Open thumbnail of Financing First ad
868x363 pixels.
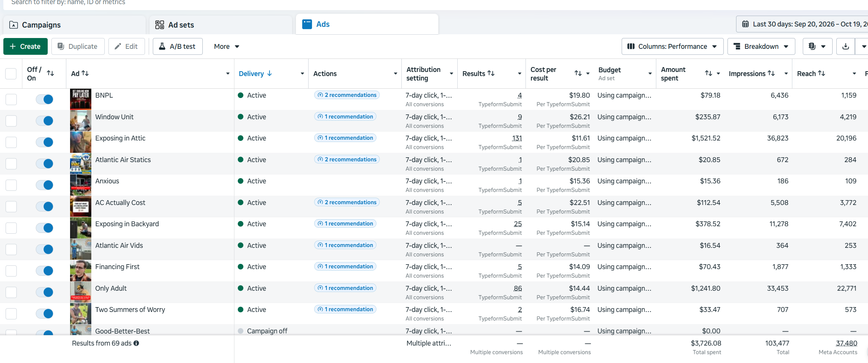(81, 271)
